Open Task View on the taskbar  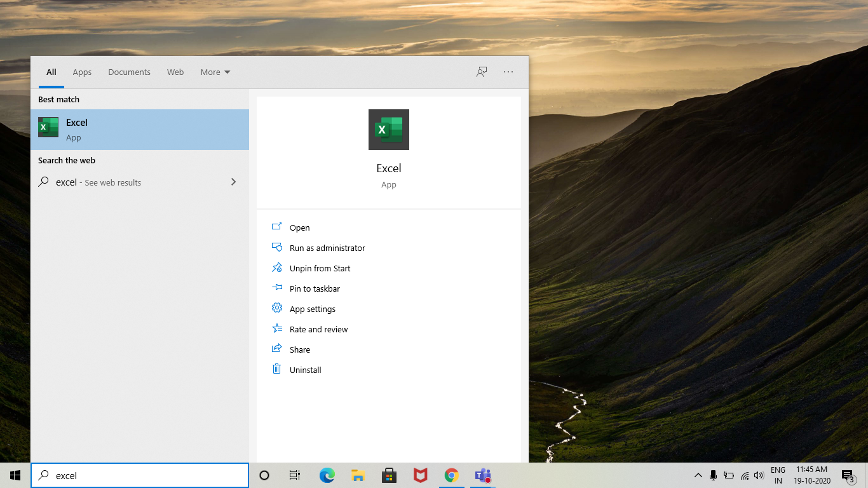[x=295, y=475]
